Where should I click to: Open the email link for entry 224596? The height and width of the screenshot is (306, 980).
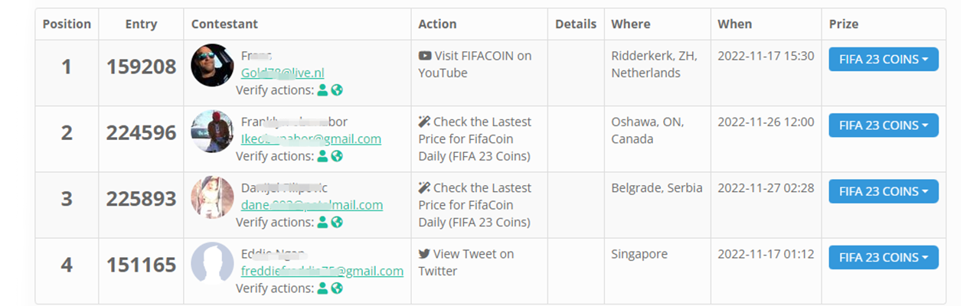[311, 139]
